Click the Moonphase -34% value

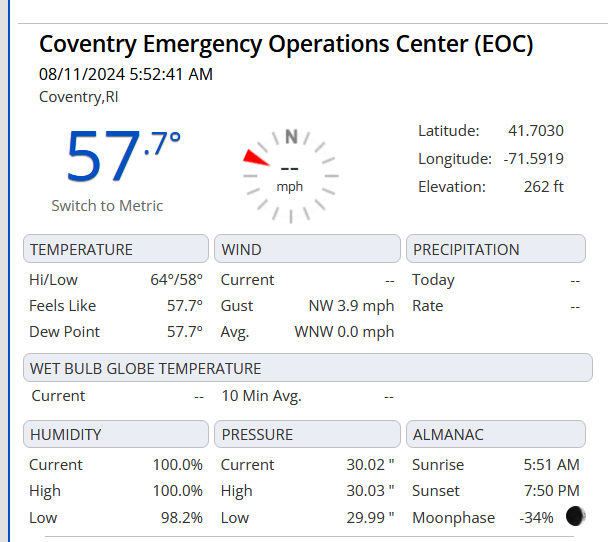coord(536,518)
